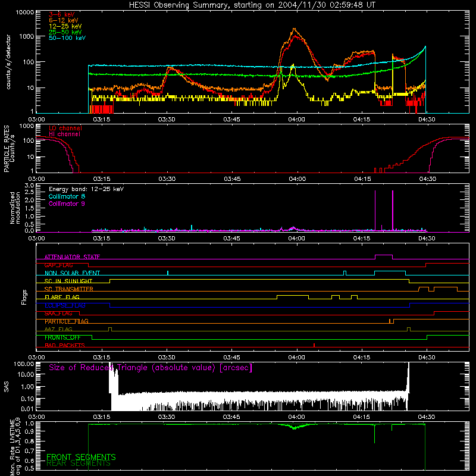Click the 'Size of Reduced Triangle' panel title

[x=151, y=368]
